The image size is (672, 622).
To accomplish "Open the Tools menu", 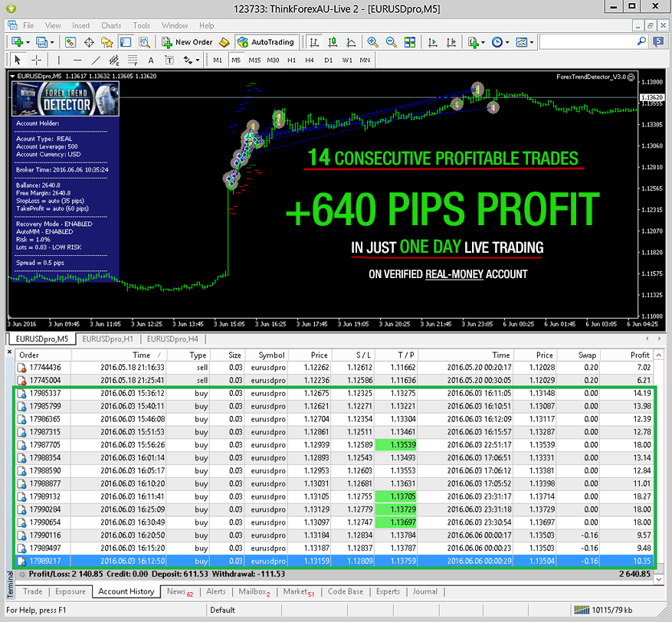I will click(x=142, y=25).
